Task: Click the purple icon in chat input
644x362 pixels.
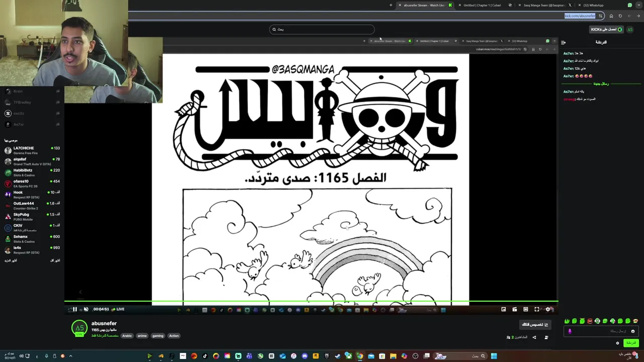Action: click(570, 331)
